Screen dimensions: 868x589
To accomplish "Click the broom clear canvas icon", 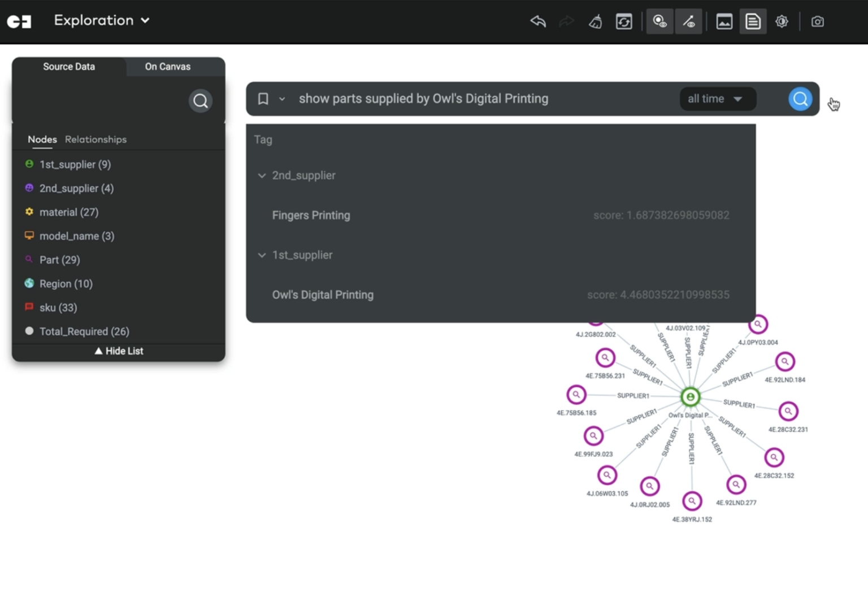I will pyautogui.click(x=595, y=21).
